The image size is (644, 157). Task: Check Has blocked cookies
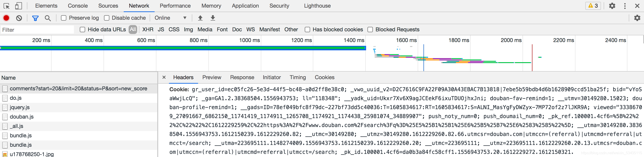click(x=307, y=30)
